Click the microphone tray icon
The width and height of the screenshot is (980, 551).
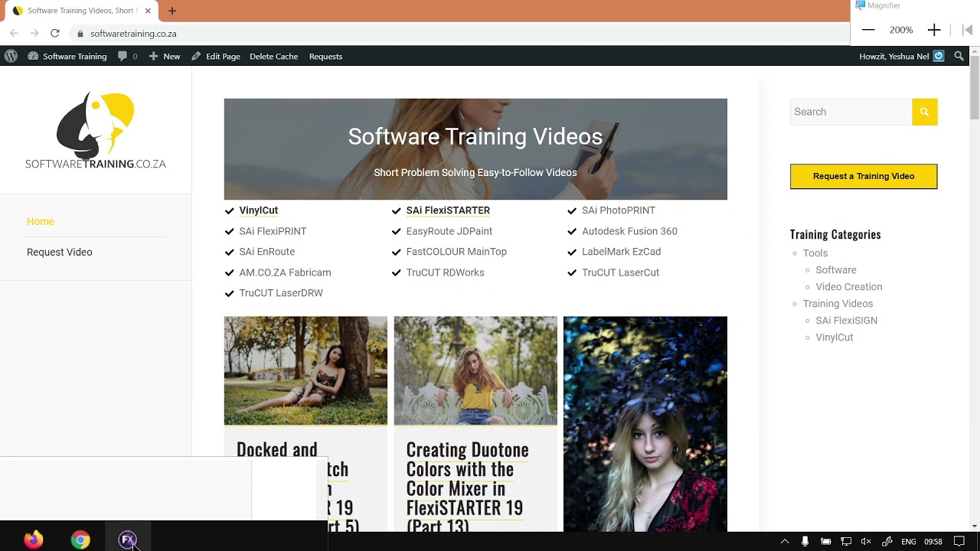coord(805,542)
